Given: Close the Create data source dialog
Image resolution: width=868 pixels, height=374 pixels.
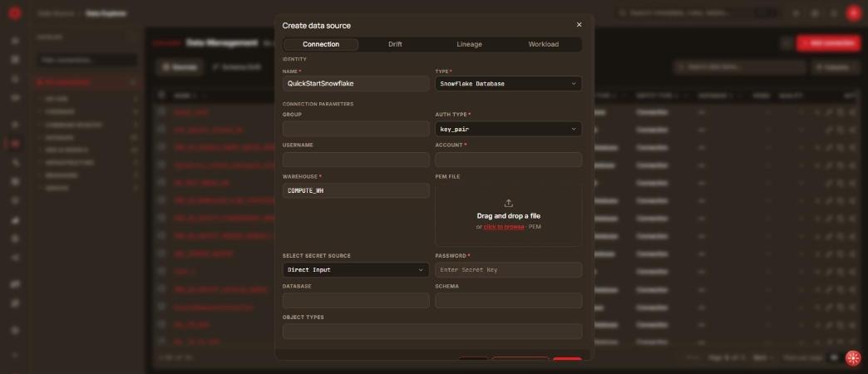Looking at the screenshot, I should (579, 25).
